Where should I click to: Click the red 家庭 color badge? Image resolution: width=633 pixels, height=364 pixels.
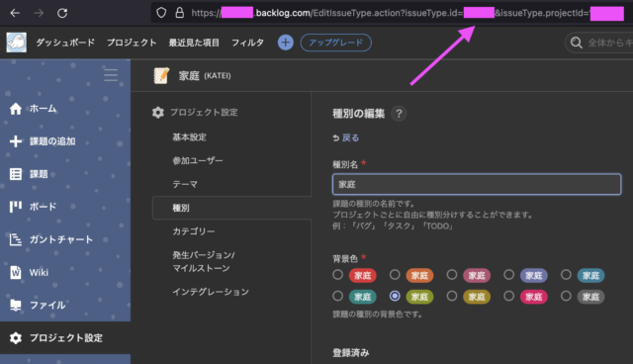pyautogui.click(x=363, y=276)
